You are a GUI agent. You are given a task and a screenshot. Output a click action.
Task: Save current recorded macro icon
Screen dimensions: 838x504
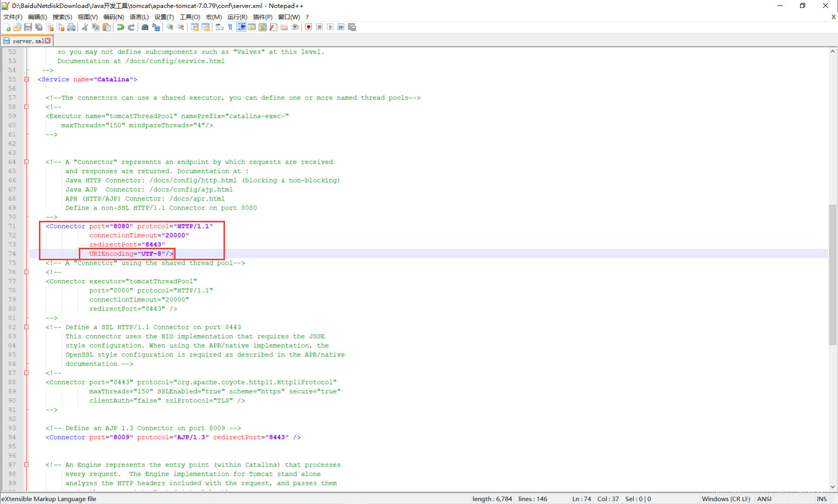click(352, 27)
